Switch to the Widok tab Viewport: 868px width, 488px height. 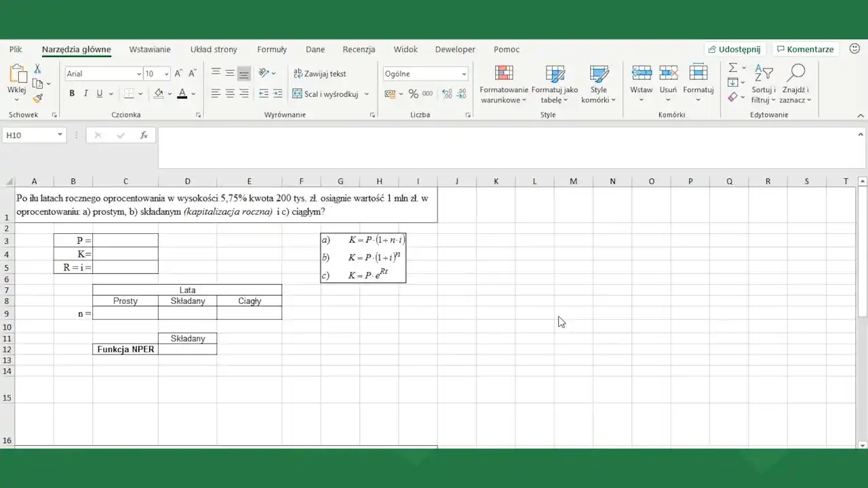[x=406, y=49]
